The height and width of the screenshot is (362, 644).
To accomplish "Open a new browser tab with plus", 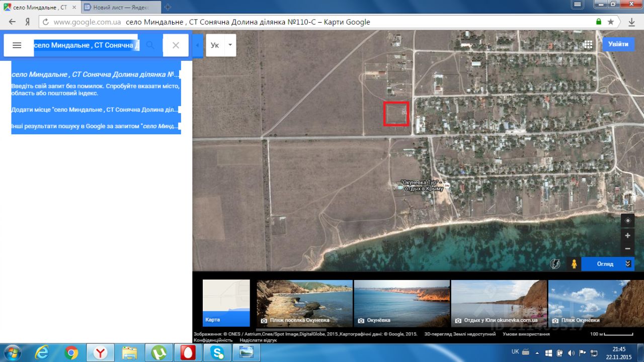I will pos(168,7).
